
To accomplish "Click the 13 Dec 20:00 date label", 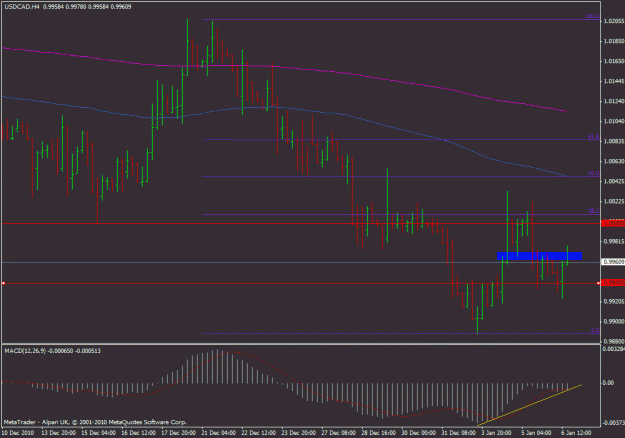I will click(x=59, y=432).
